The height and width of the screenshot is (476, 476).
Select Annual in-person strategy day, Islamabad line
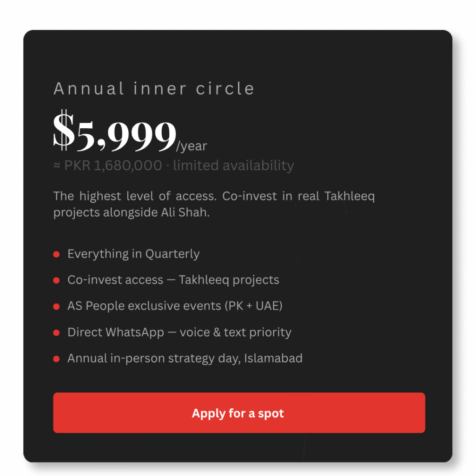point(185,358)
